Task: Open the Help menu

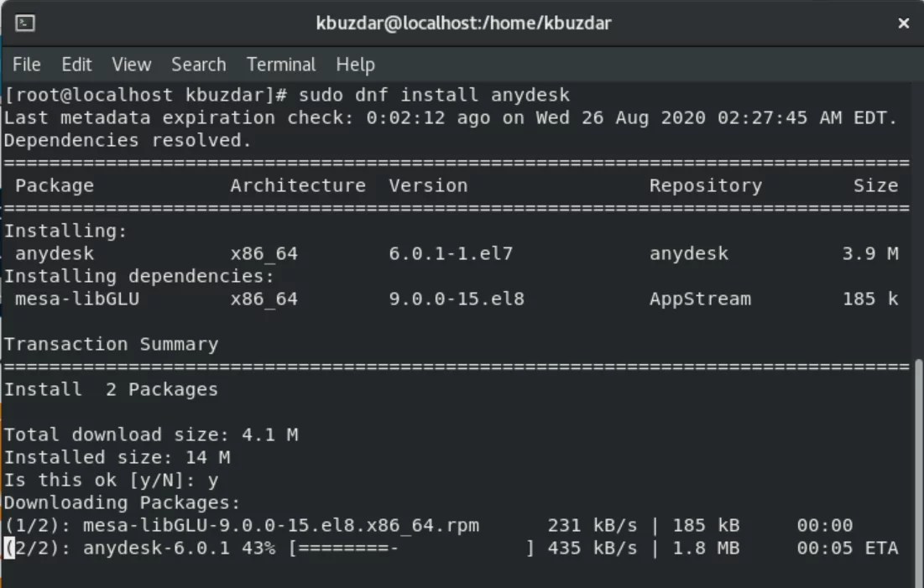Action: [355, 65]
